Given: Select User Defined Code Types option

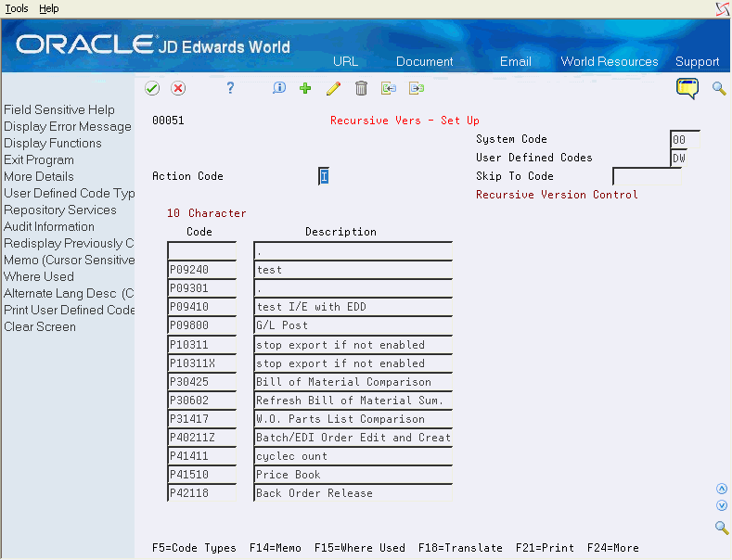Looking at the screenshot, I should pos(69,193).
